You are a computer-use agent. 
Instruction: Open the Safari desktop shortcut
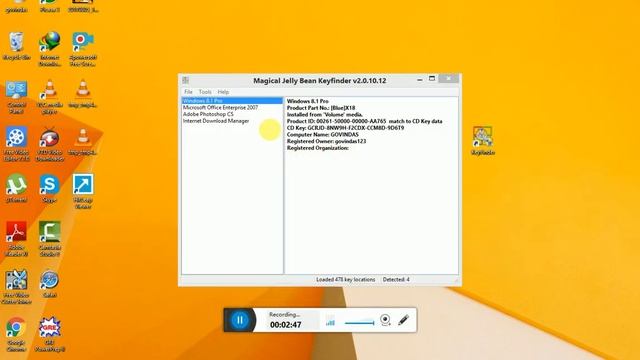[49, 284]
